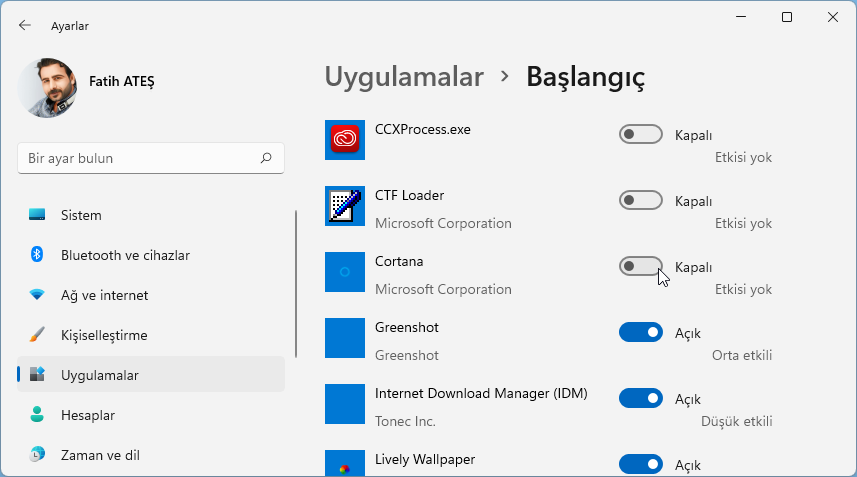Click the Kişiselleştirme paintbrush icon
This screenshot has width=857, height=477.
click(37, 334)
